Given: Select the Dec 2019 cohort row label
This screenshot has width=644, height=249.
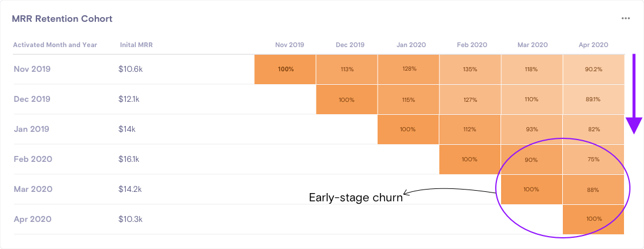Looking at the screenshot, I should point(32,99).
